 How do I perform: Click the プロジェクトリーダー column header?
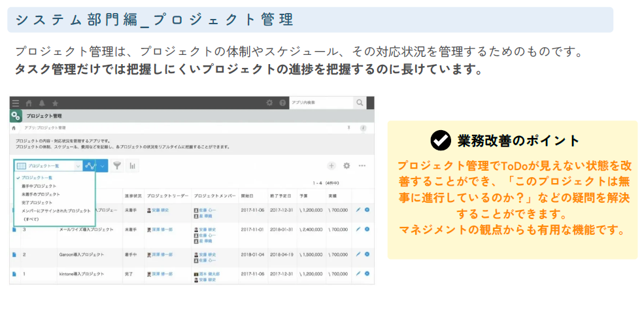tap(167, 196)
